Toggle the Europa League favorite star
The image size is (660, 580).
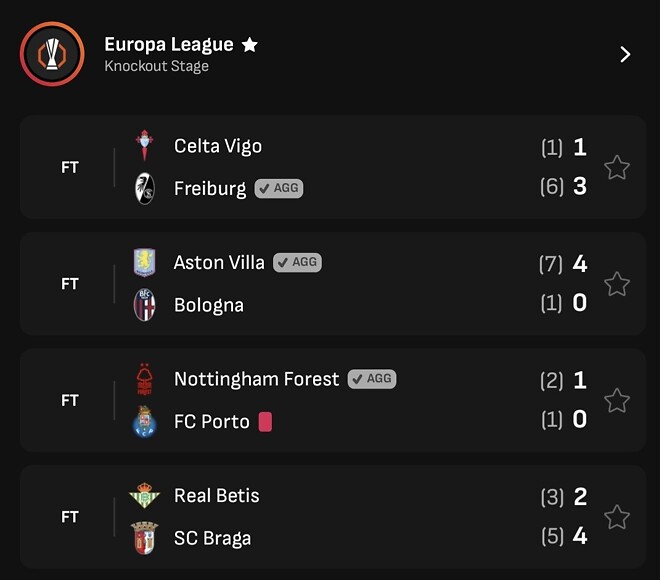point(250,45)
